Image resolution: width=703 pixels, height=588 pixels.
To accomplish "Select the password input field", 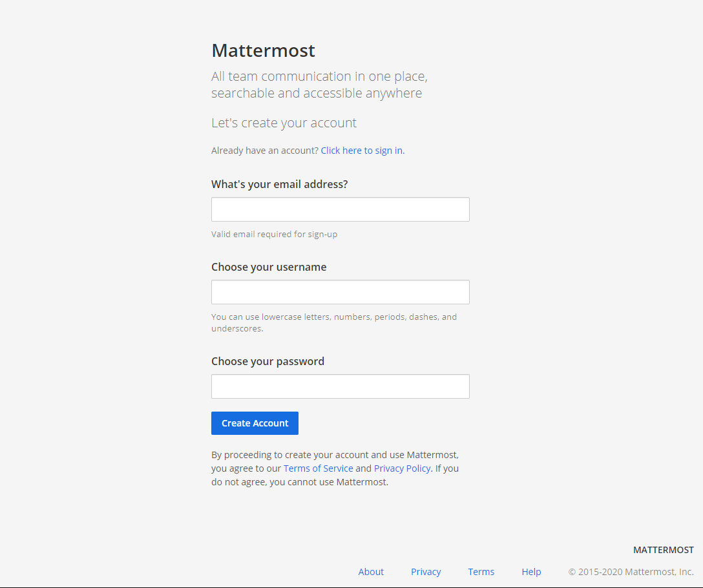I will 341,386.
